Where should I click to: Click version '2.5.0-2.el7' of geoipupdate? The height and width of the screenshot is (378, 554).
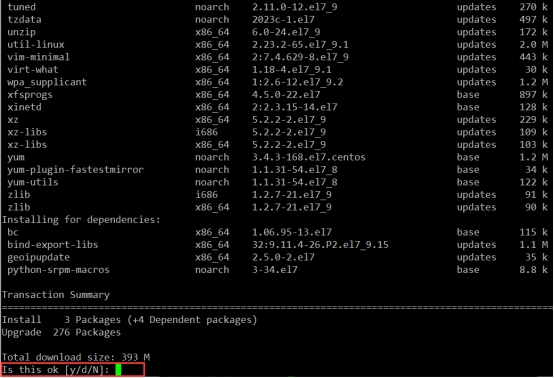pyautogui.click(x=283, y=257)
